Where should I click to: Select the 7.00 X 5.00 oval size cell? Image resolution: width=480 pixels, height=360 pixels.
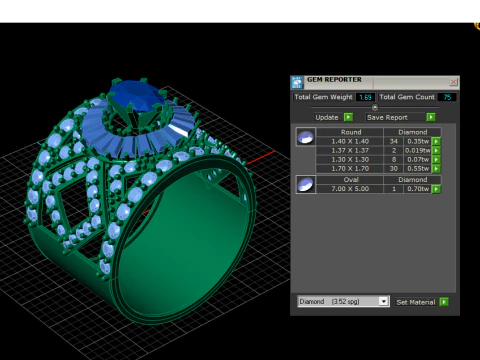[x=350, y=189]
